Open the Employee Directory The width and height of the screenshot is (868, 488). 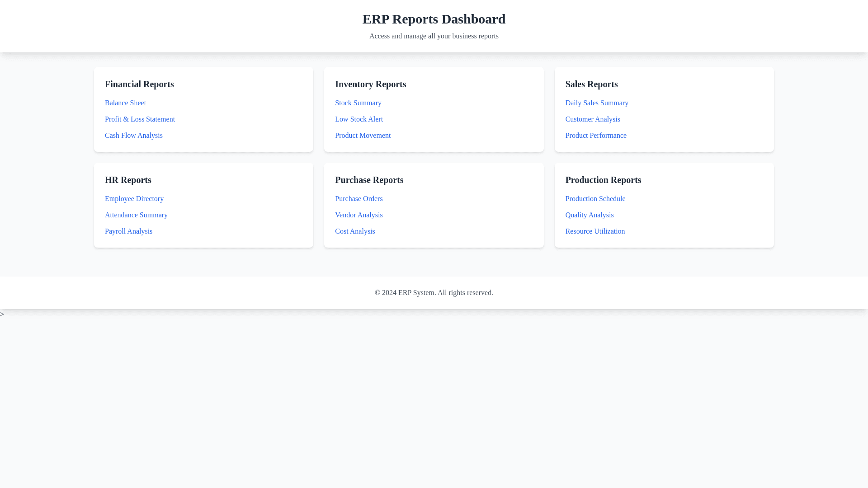pos(134,199)
